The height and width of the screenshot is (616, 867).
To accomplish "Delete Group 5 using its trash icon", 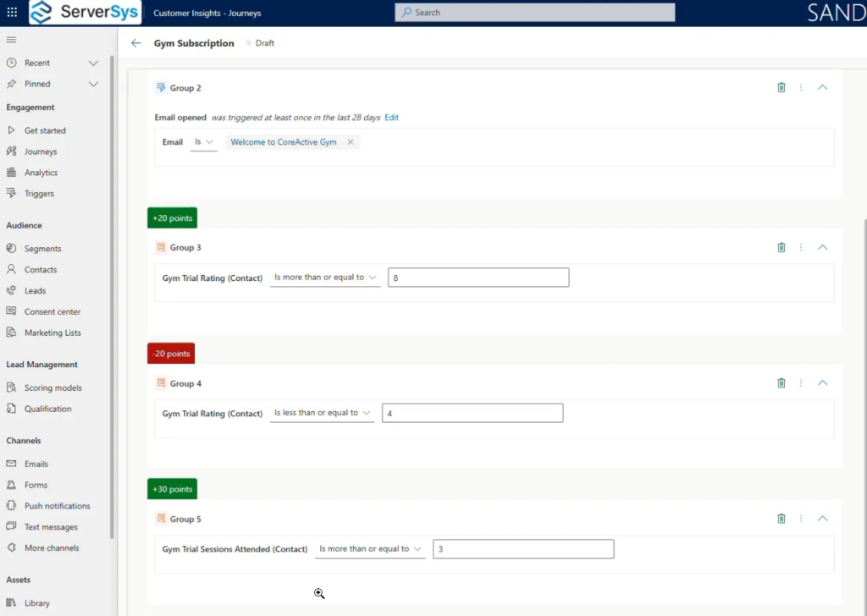I will pyautogui.click(x=781, y=518).
